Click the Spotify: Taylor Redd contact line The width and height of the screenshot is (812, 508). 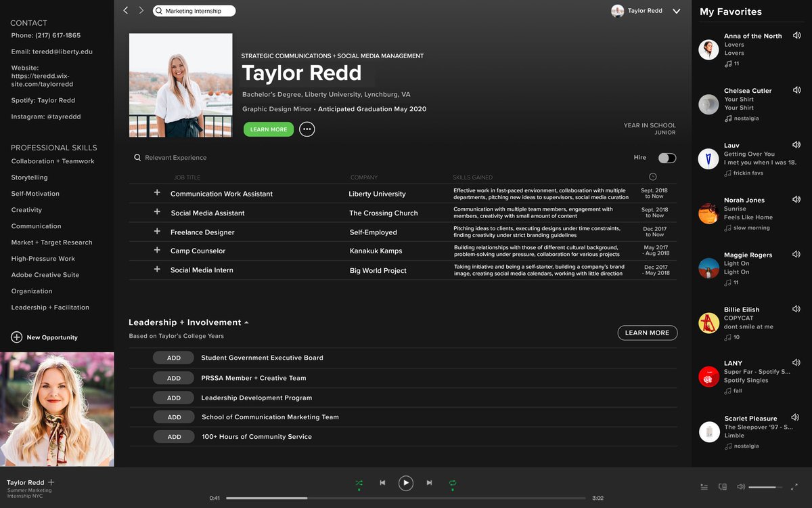43,100
